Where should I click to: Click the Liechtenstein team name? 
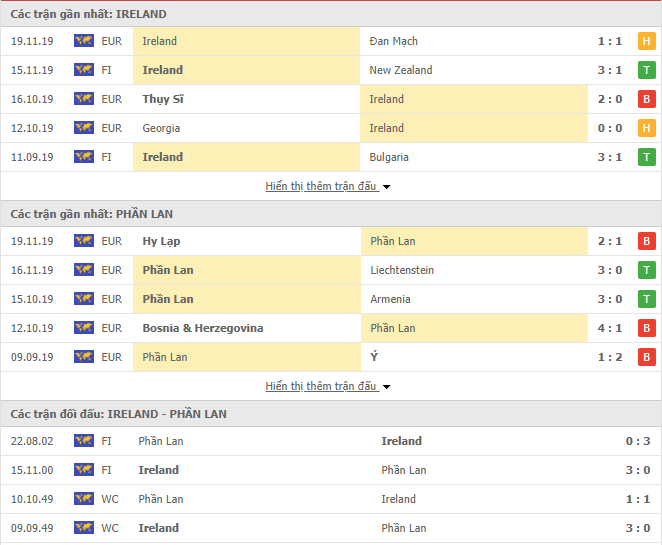tap(402, 270)
